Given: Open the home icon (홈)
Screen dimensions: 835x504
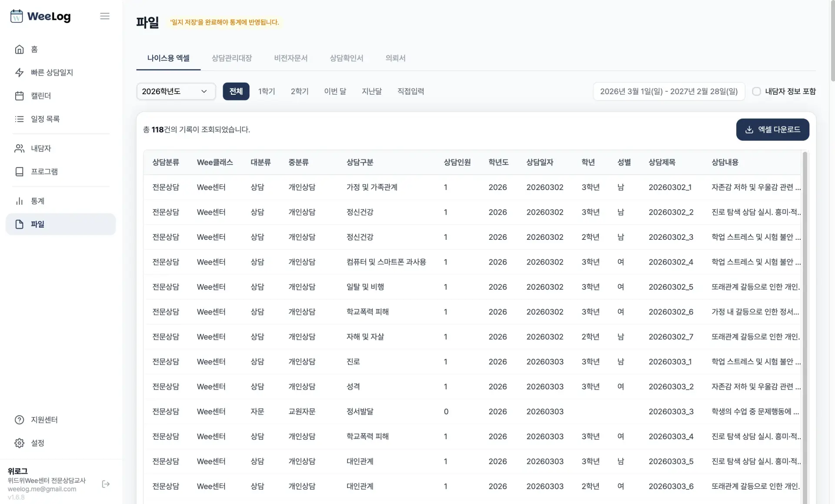Looking at the screenshot, I should [20, 50].
